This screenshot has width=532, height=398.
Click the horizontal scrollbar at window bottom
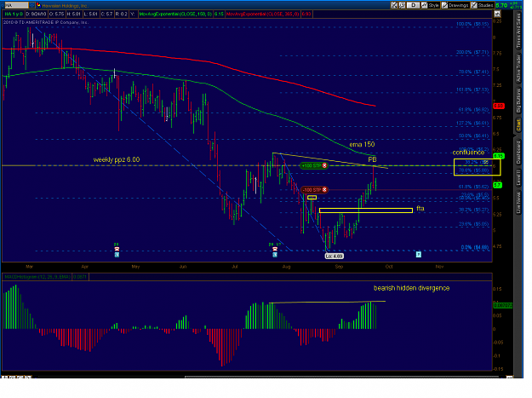click(341, 377)
